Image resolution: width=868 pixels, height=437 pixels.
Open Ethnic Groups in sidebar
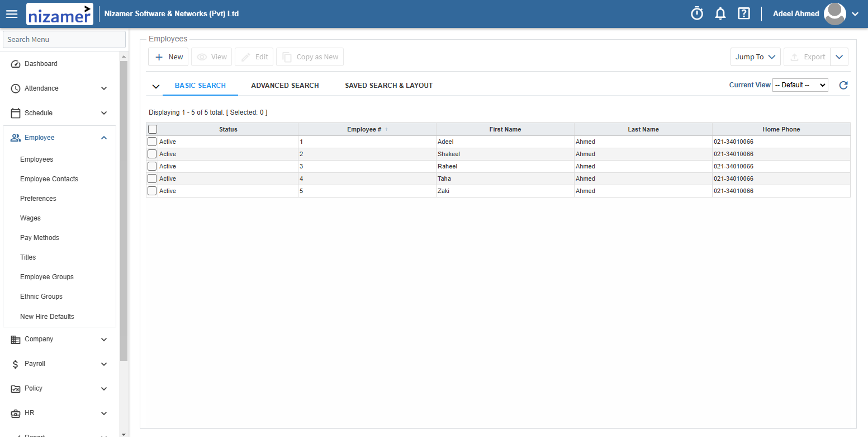point(41,297)
